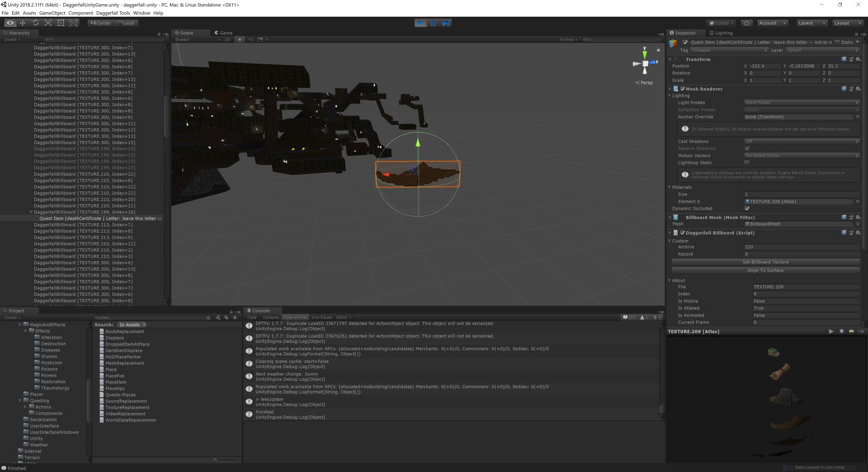Clear the Console log
868x472 pixels.
[x=252, y=318]
